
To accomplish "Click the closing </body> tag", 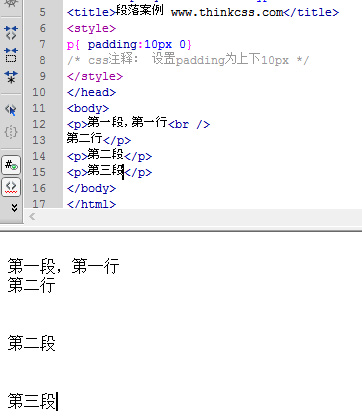I will pos(91,188).
